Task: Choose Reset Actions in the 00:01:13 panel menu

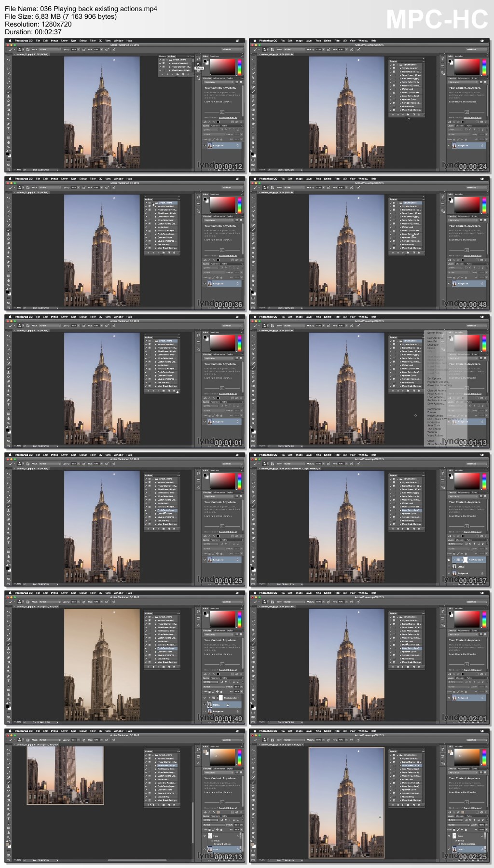Action: point(435,394)
